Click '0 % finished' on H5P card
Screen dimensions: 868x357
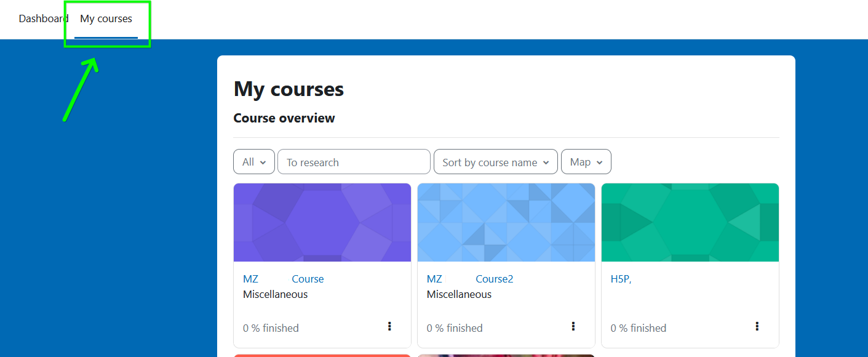(639, 328)
